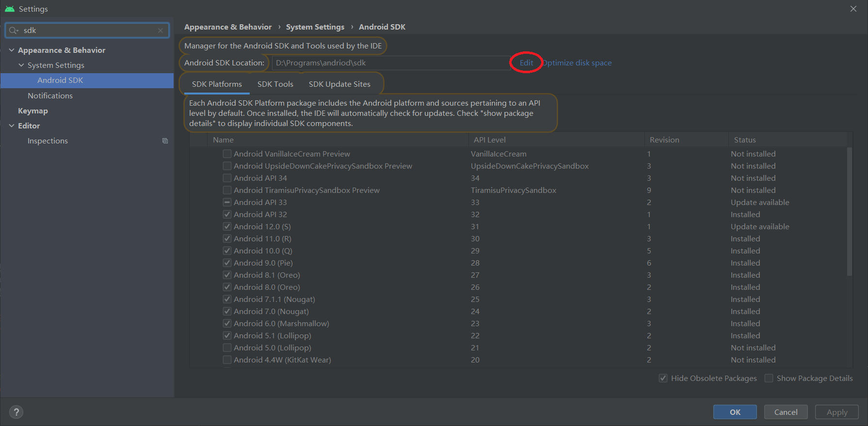Collapse the Appearance & Behavior tree node
868x426 pixels.
[12, 50]
